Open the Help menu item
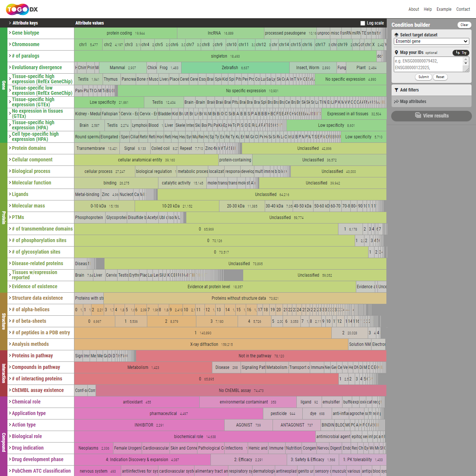This screenshot has height=476, width=476. point(428,9)
